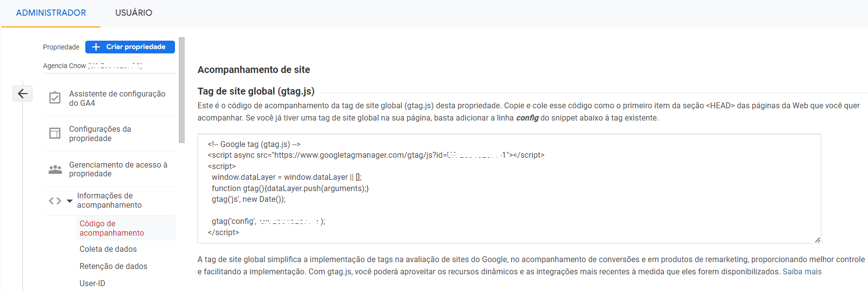
Task: Open Retenção de dados
Action: [x=113, y=266]
